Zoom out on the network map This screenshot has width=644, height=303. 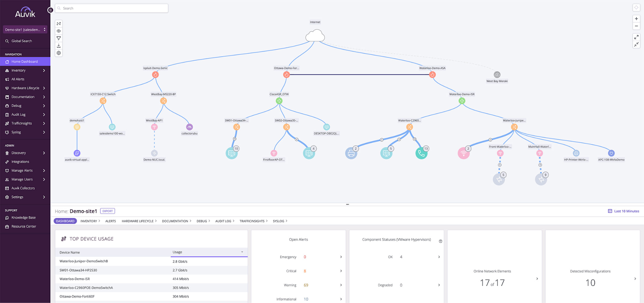636,26
